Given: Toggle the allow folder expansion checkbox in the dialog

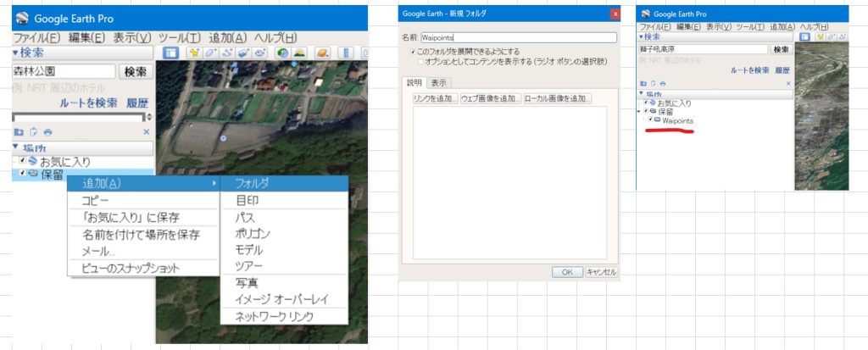Looking at the screenshot, I should (412, 53).
